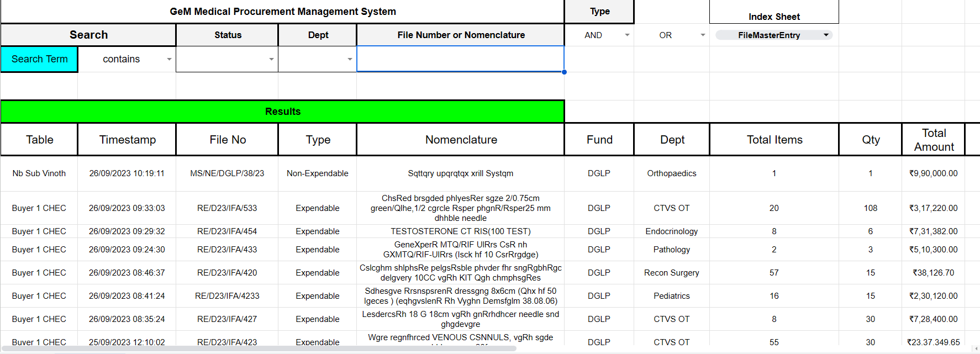Viewport: 980px width, 354px height.
Task: Select the Recon Surgery department cell
Action: (x=672, y=273)
